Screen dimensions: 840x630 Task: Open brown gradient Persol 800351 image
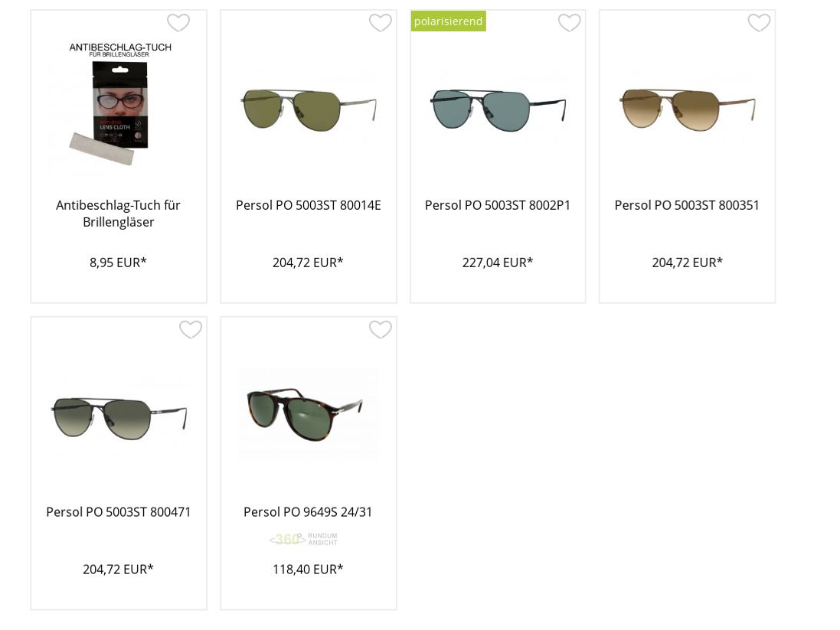point(688,110)
